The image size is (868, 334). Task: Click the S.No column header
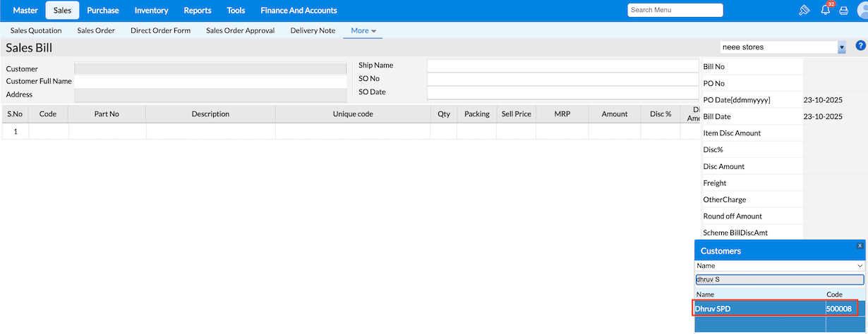coord(15,114)
